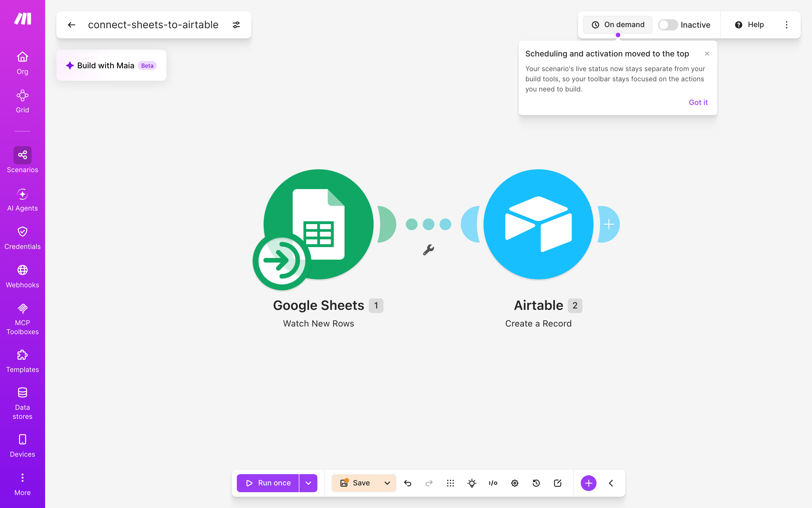Save the scenario

pyautogui.click(x=355, y=483)
